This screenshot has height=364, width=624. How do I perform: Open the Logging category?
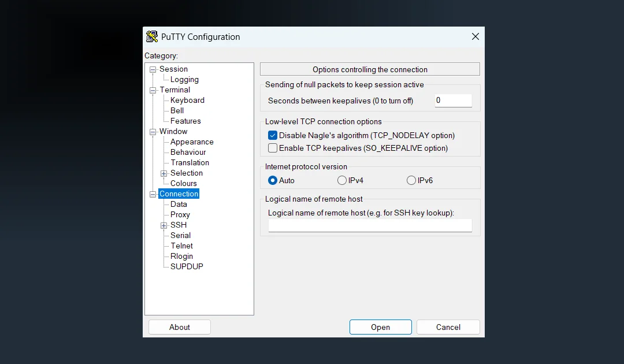(184, 80)
